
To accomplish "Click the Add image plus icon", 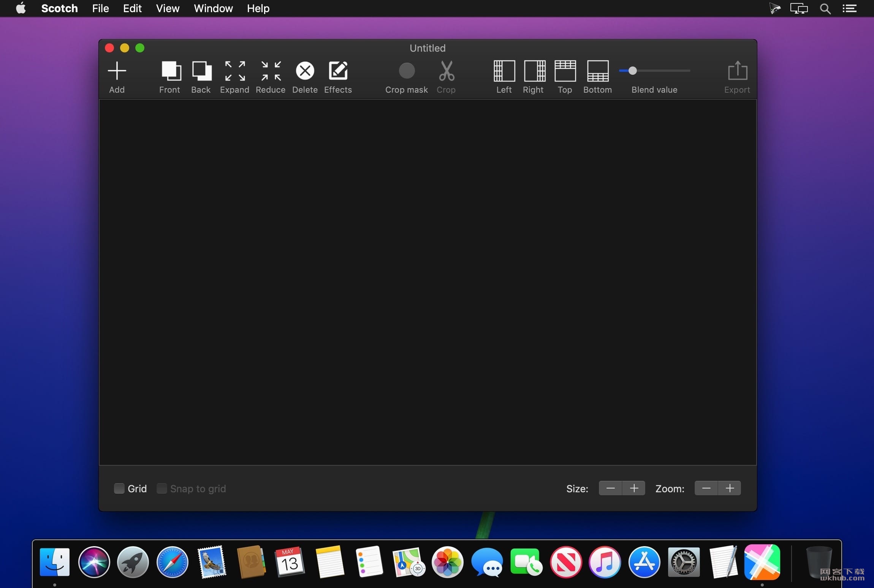I will 117,71.
